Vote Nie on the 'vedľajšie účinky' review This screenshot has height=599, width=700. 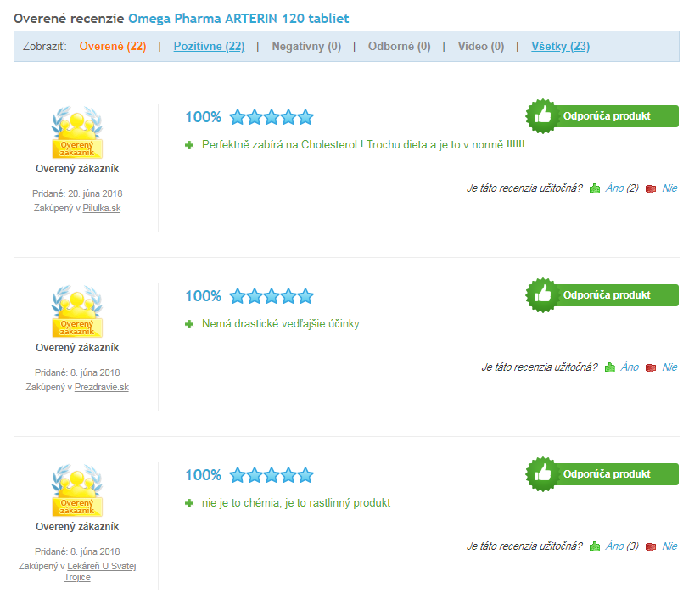pyautogui.click(x=669, y=367)
